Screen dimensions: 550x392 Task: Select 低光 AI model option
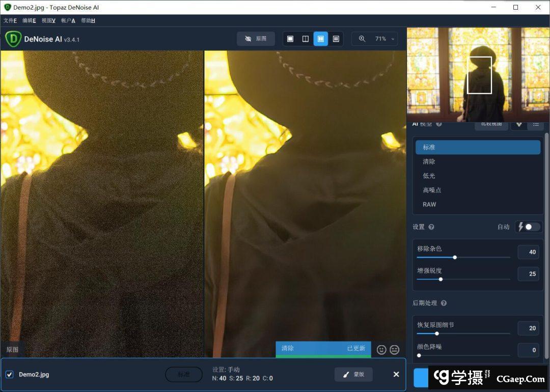tap(429, 176)
